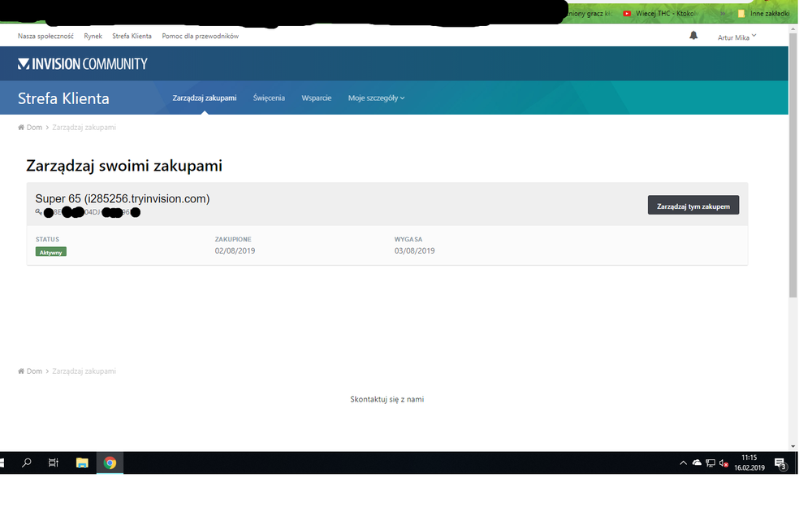Viewport: 812px width, 508px height.
Task: Open the notifications bell
Action: (x=693, y=36)
